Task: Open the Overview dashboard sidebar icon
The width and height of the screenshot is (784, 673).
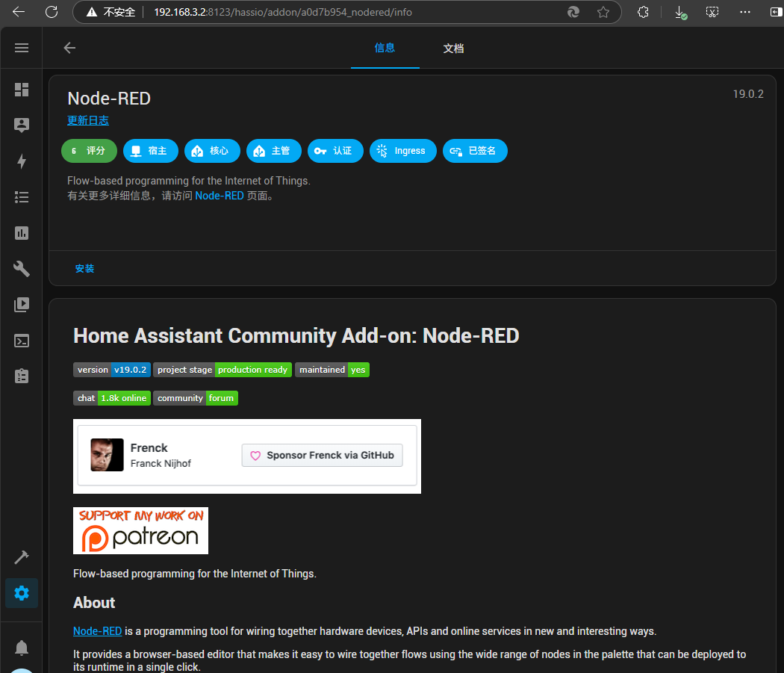Action: pyautogui.click(x=22, y=90)
